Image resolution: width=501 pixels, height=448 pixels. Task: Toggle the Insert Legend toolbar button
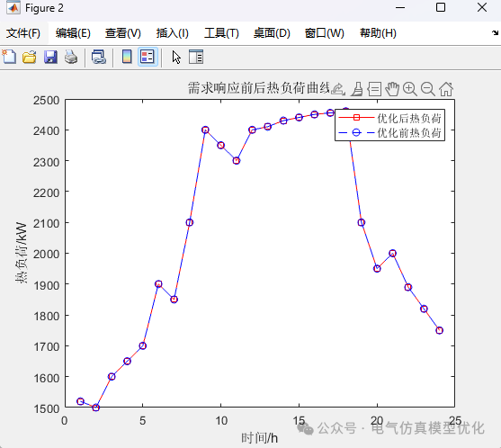(148, 57)
